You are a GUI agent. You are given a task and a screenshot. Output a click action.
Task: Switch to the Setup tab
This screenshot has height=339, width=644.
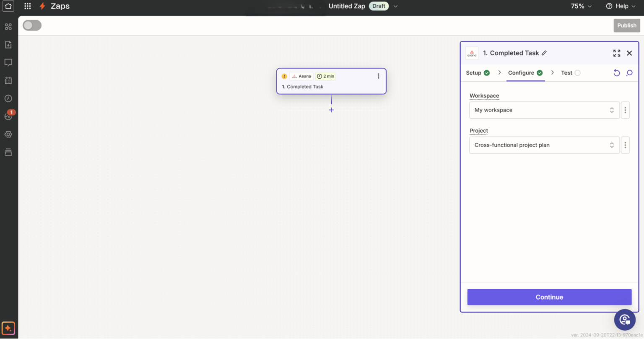click(x=474, y=72)
